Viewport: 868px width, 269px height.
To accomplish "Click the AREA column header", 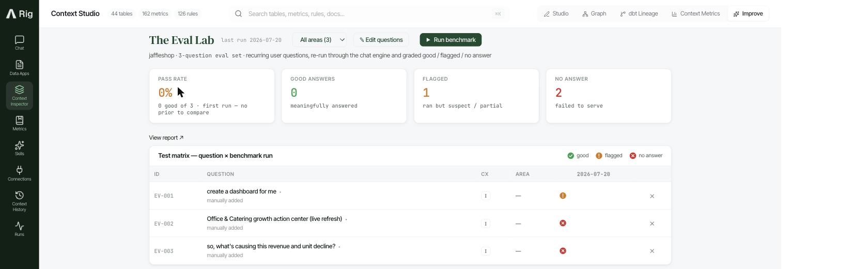I will pyautogui.click(x=522, y=174).
